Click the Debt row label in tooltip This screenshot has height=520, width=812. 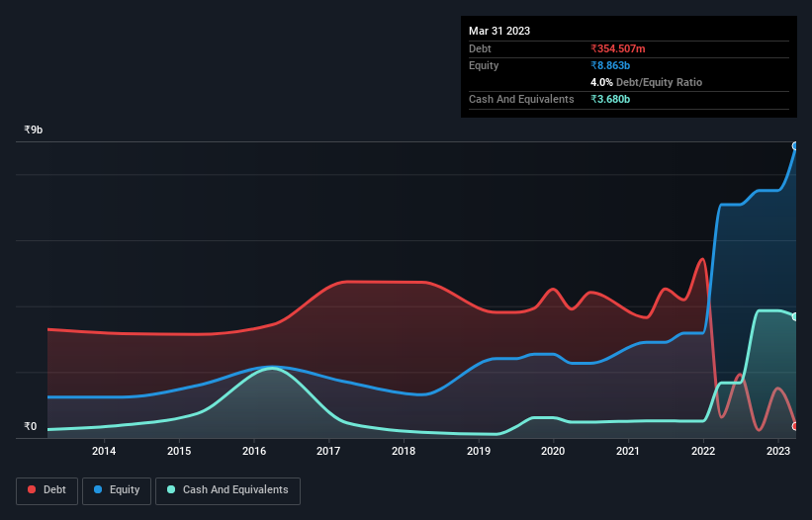tap(480, 48)
